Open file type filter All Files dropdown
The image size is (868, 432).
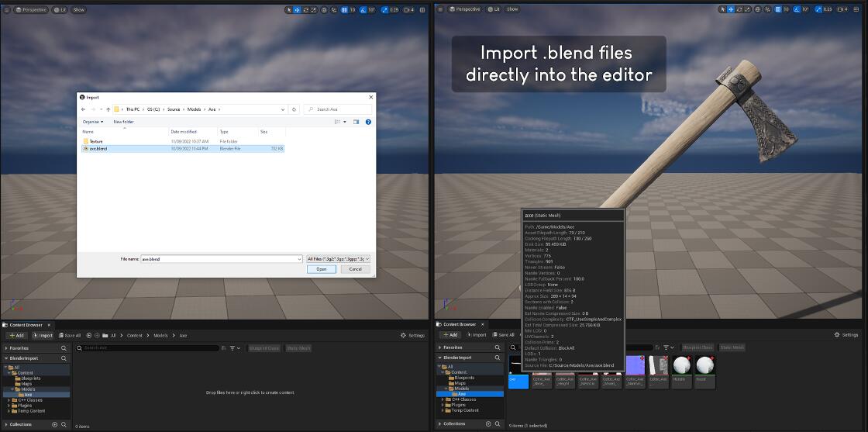pos(338,258)
